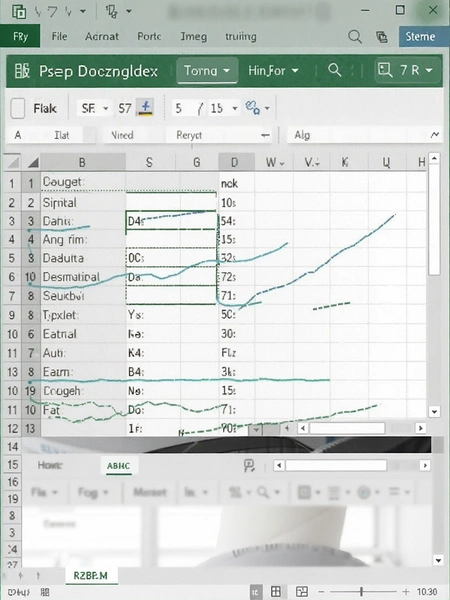Click the grid icon in bottom-left status bar
Image resolution: width=450 pixels, height=600 pixels.
point(45,593)
